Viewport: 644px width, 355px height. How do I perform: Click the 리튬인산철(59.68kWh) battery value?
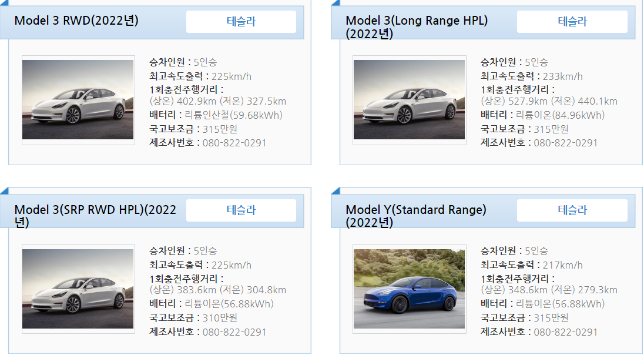point(233,115)
